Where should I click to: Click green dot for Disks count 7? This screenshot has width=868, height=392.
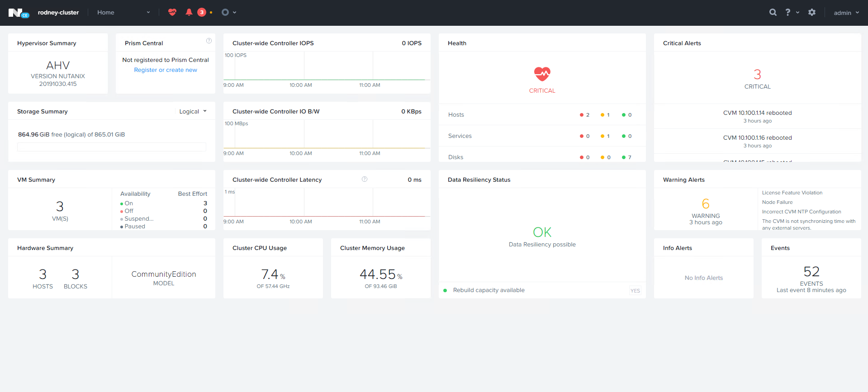(x=624, y=157)
